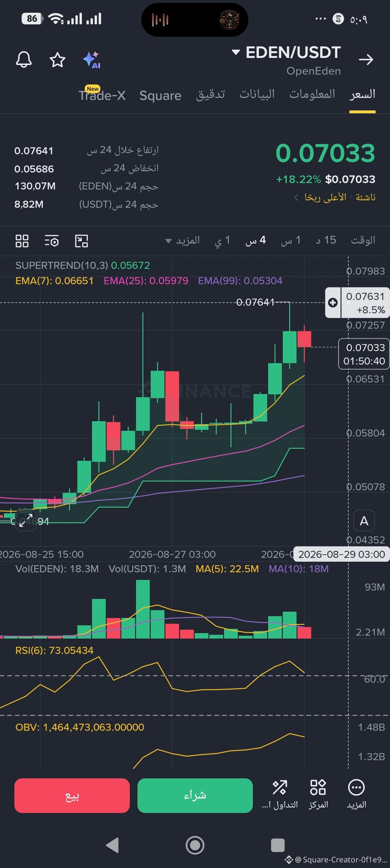The image size is (390, 868).
Task: Open the AI assistant sparkle icon
Action: 92,60
